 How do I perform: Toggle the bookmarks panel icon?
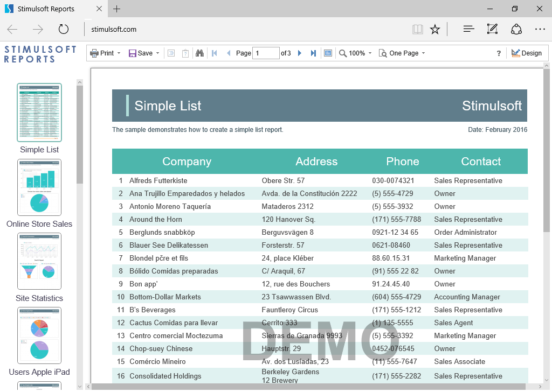171,53
